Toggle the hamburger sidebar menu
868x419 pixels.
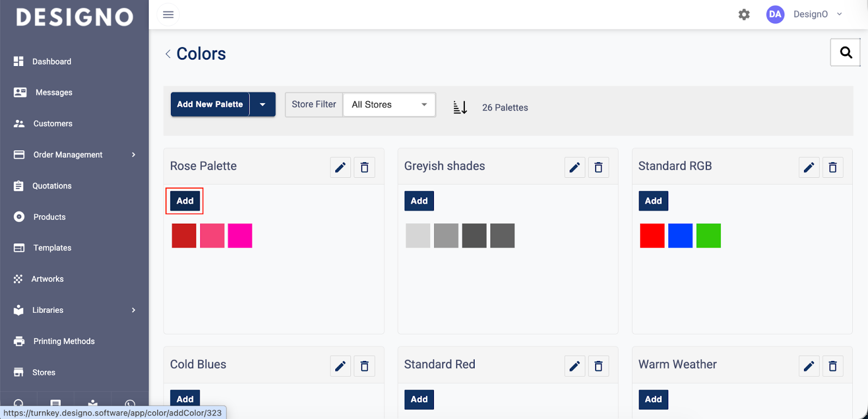click(168, 15)
